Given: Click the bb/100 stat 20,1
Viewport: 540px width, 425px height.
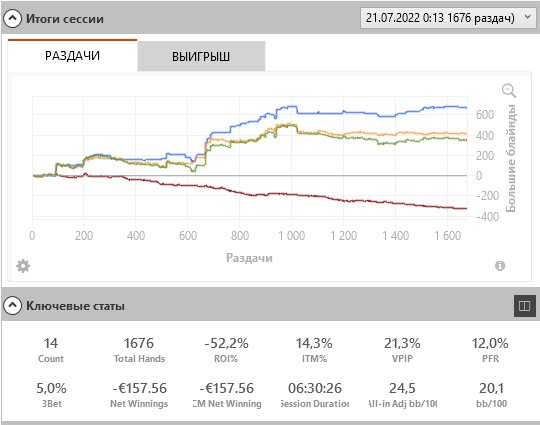Looking at the screenshot, I should [x=491, y=395].
